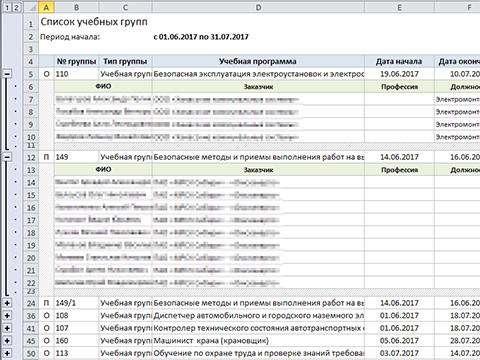Screen dimensions: 480x360
Task: Expand the group 149/1 rows
Action: tap(7, 303)
